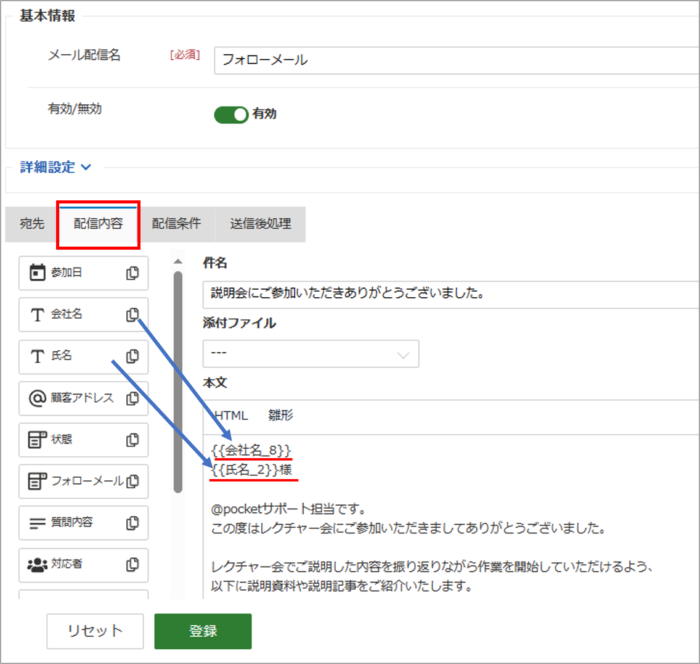Copy the 顧客アドレス field placeholder
The width and height of the screenshot is (700, 664).
[x=132, y=398]
